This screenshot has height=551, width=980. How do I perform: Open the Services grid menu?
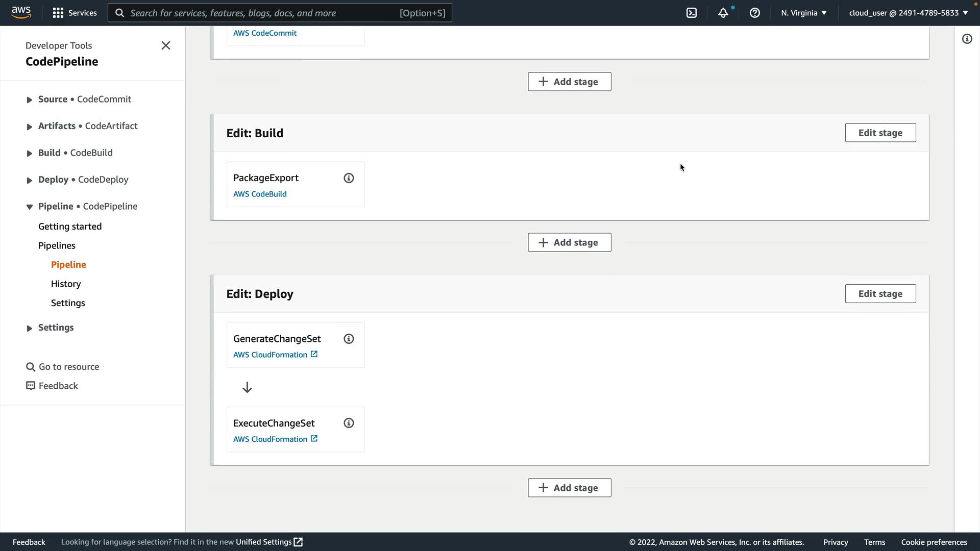pos(75,13)
